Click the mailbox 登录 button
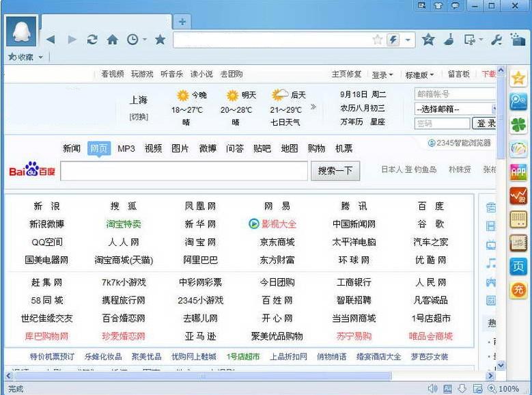 tap(484, 123)
